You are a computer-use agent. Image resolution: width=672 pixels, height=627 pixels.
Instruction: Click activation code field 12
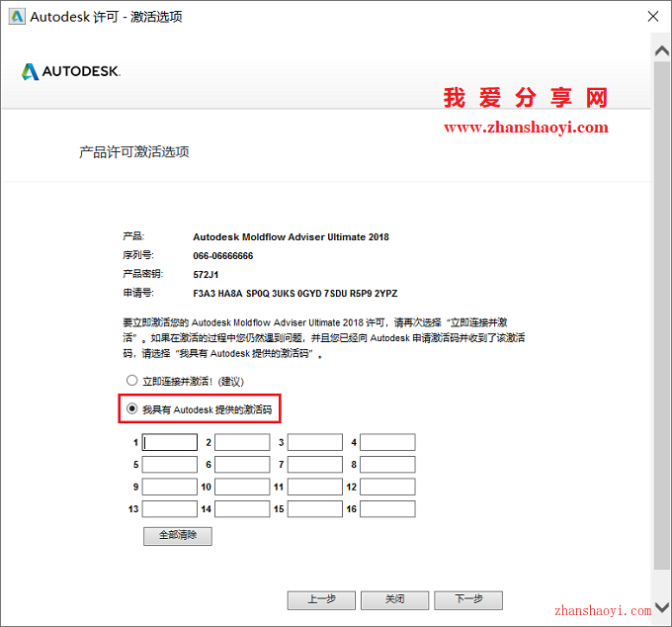point(387,487)
